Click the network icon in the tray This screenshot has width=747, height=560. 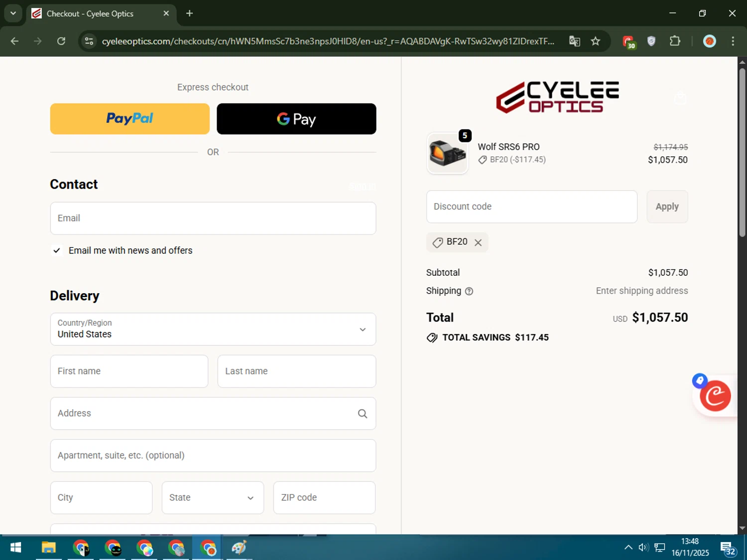[660, 548]
